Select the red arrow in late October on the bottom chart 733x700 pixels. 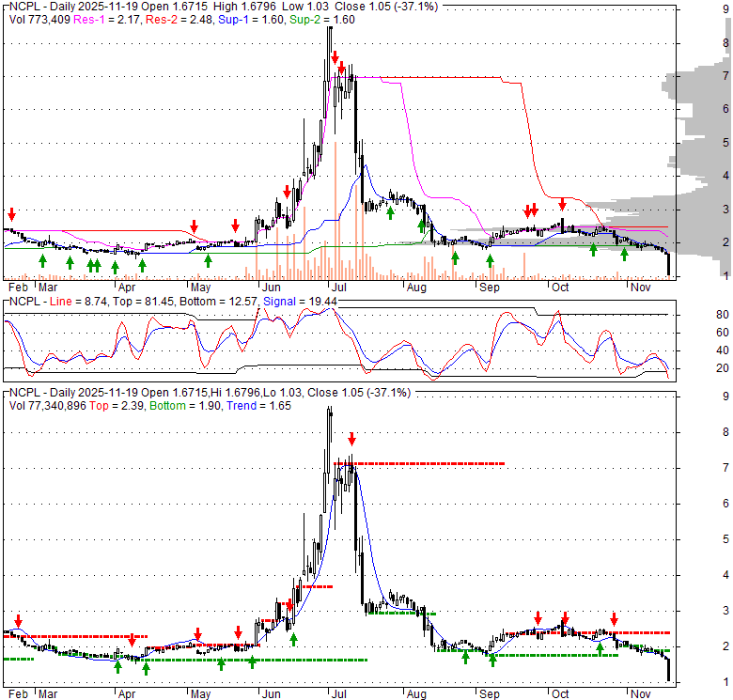615,619
